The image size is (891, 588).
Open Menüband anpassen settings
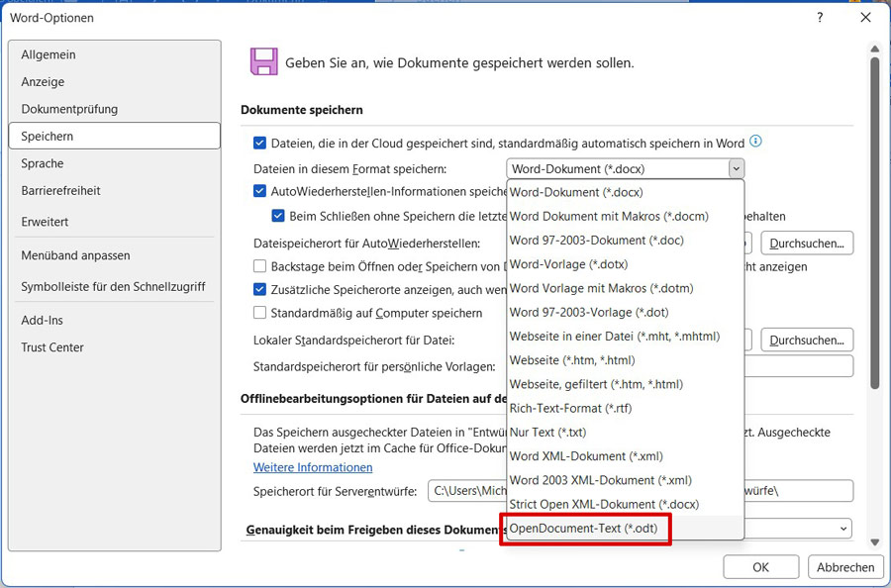point(114,255)
